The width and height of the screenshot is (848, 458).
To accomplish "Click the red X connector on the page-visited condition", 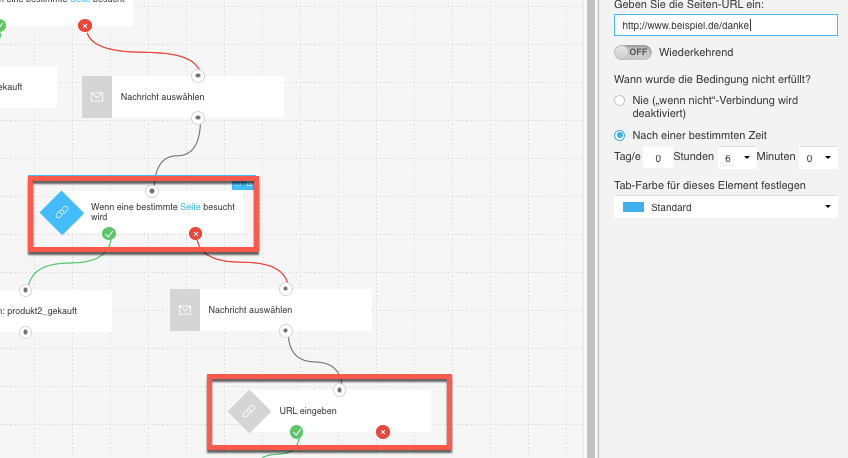I will (x=195, y=234).
